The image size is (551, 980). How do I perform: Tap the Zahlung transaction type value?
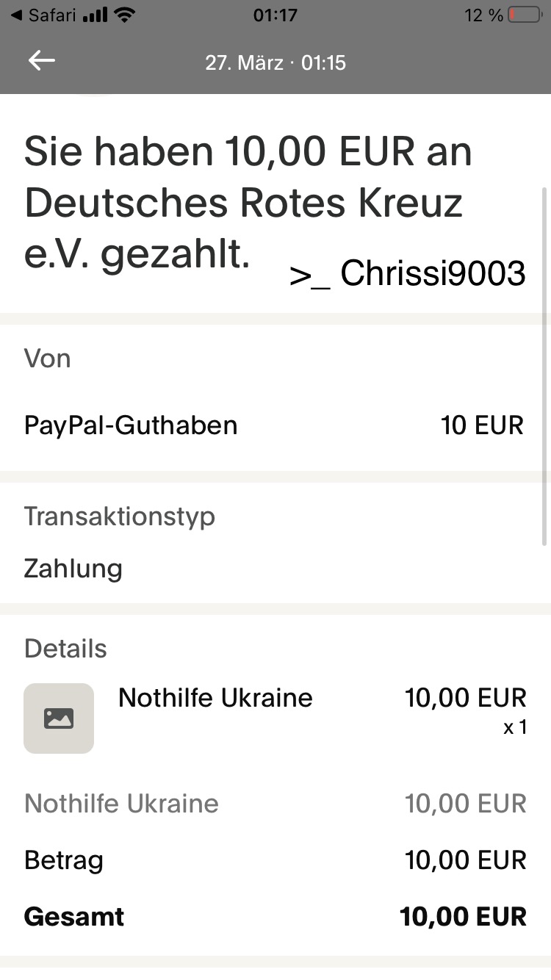[x=73, y=569]
